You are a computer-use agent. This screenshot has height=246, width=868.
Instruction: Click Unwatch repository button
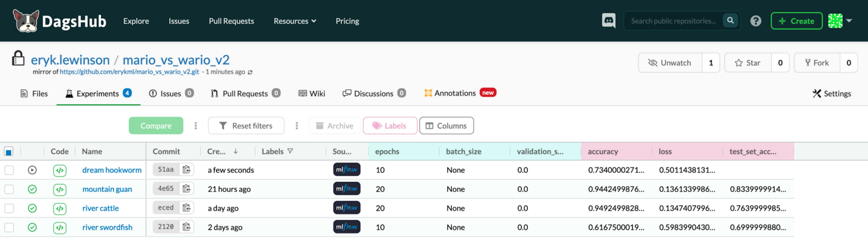(x=670, y=63)
